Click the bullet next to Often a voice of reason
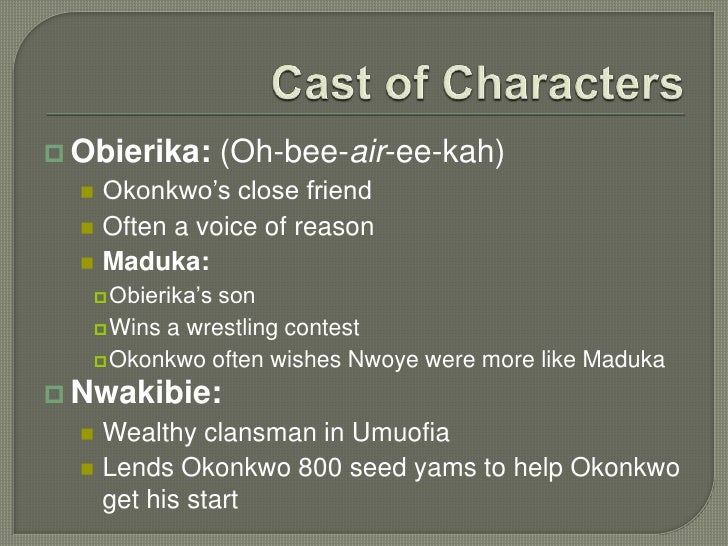Image resolution: width=728 pixels, height=546 pixels. [87, 228]
